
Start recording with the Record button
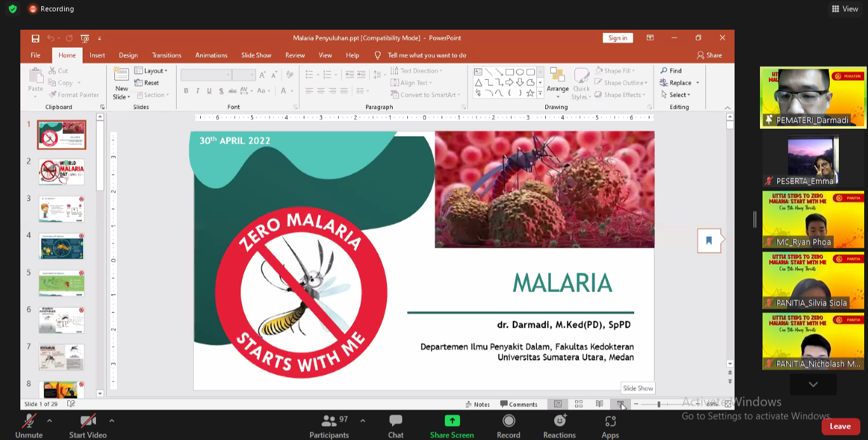coord(508,425)
